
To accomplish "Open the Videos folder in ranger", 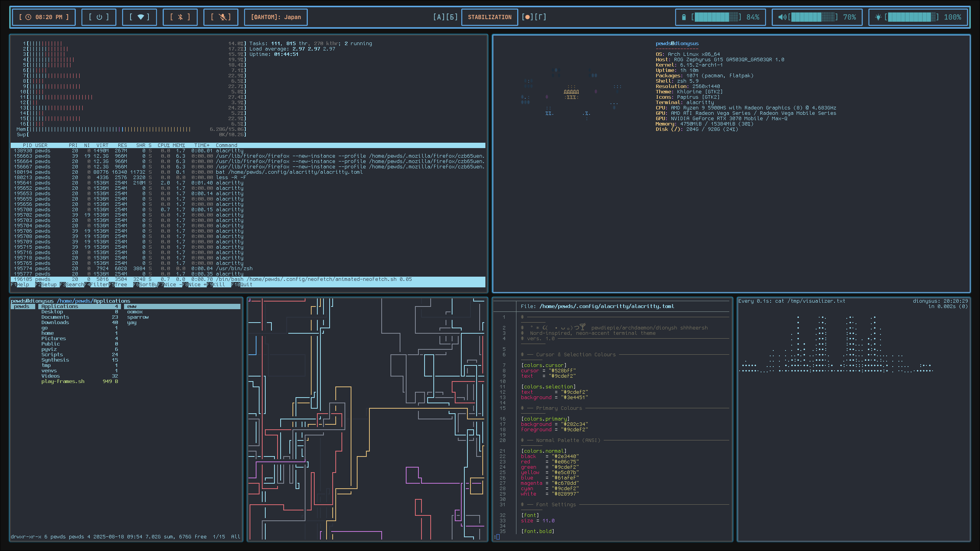I will coord(80,376).
